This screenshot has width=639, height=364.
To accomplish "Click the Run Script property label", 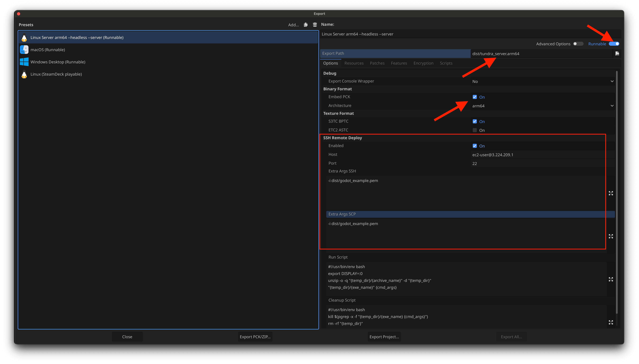I will [338, 257].
